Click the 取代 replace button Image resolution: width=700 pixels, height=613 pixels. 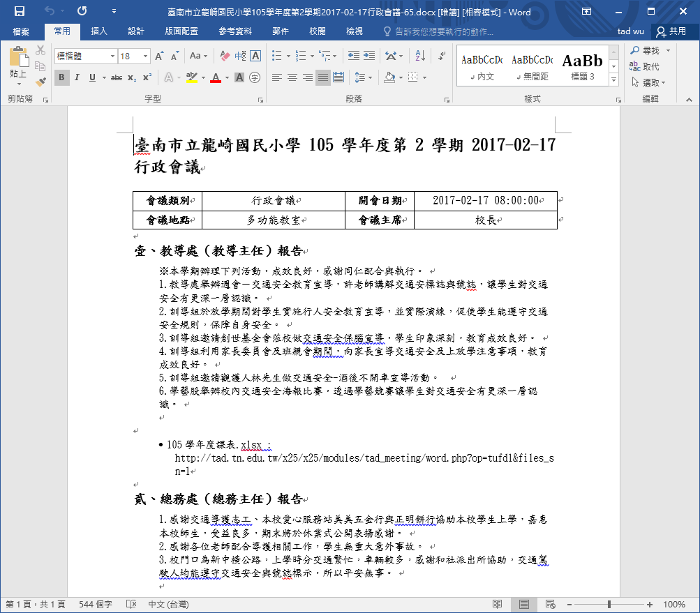[645, 66]
